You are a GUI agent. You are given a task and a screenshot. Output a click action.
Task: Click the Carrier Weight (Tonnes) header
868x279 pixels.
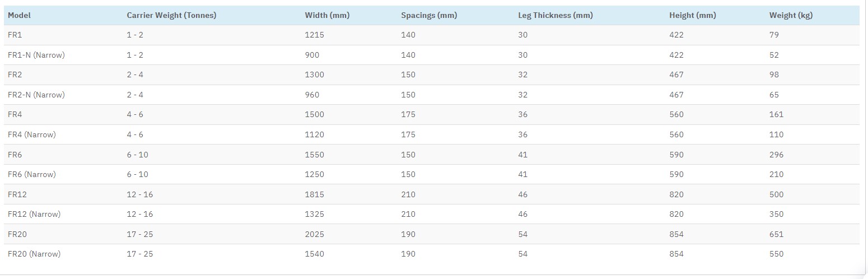(171, 15)
